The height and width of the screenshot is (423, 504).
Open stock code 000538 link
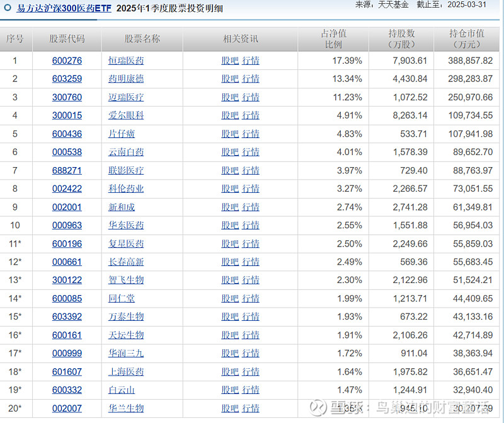(67, 152)
